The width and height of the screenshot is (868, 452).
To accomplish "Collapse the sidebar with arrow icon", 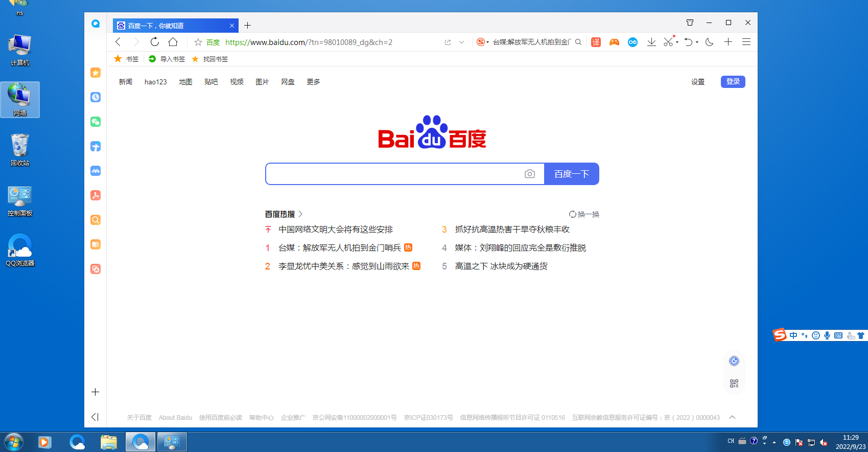I will (95, 417).
